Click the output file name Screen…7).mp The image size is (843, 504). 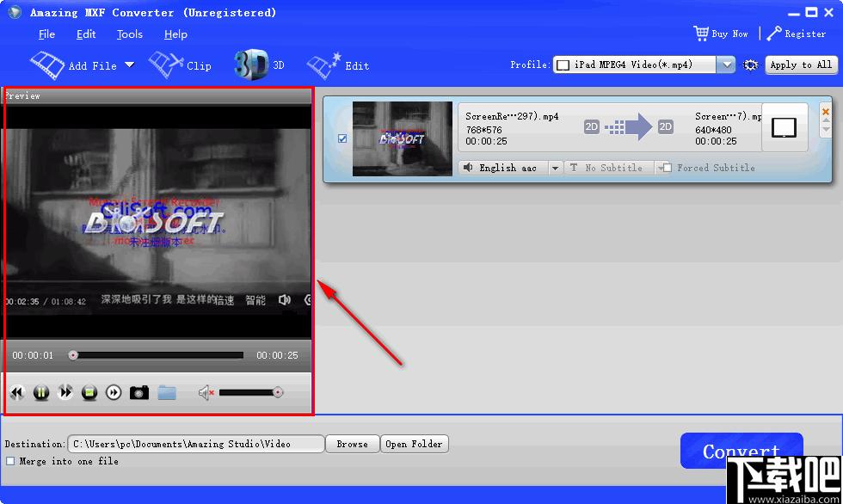click(x=728, y=116)
